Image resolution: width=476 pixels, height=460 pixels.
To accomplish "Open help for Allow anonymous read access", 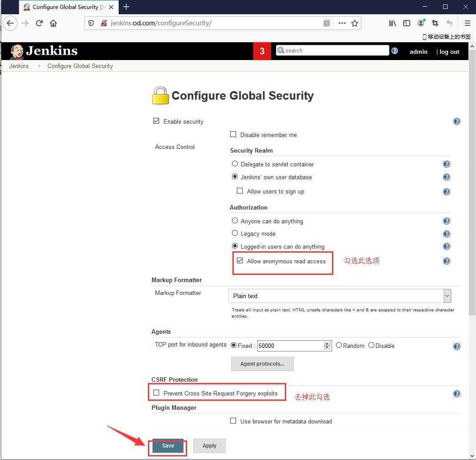I will 447,261.
